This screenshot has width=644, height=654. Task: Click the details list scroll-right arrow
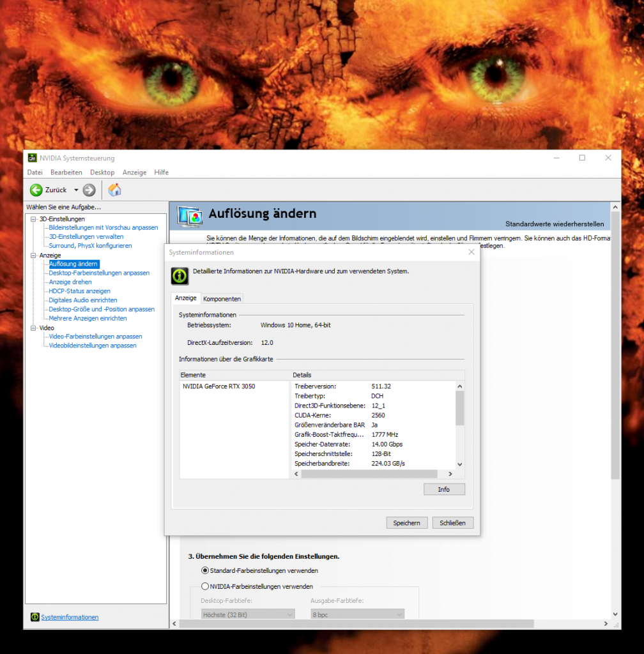pos(450,474)
